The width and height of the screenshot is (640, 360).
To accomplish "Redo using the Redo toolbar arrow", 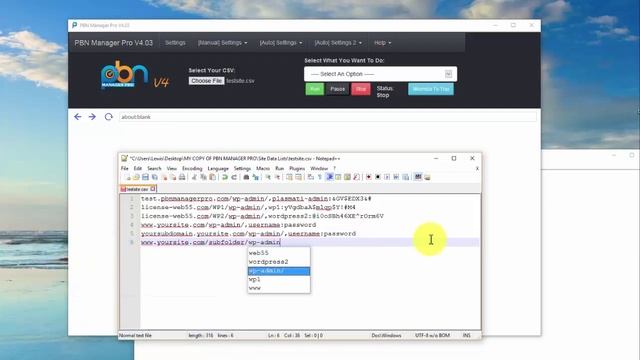I will click(234, 177).
